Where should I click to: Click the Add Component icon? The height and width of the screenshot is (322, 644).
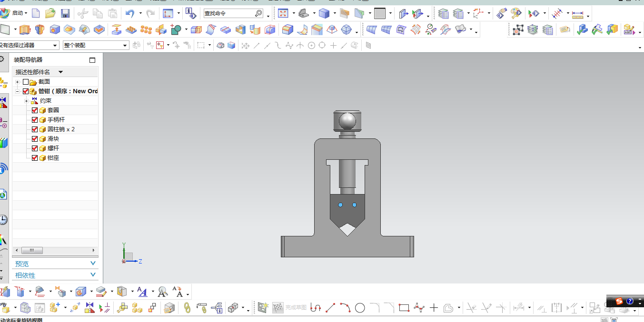[x=54, y=308]
